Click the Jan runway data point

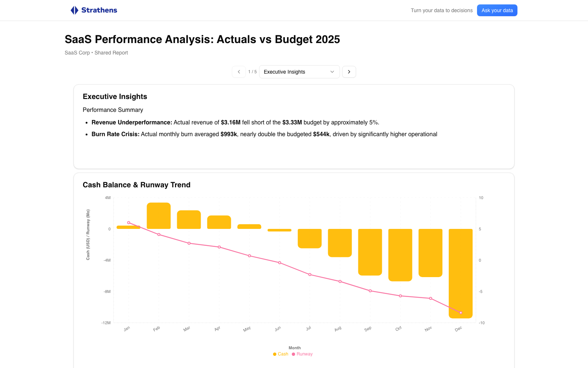click(129, 223)
